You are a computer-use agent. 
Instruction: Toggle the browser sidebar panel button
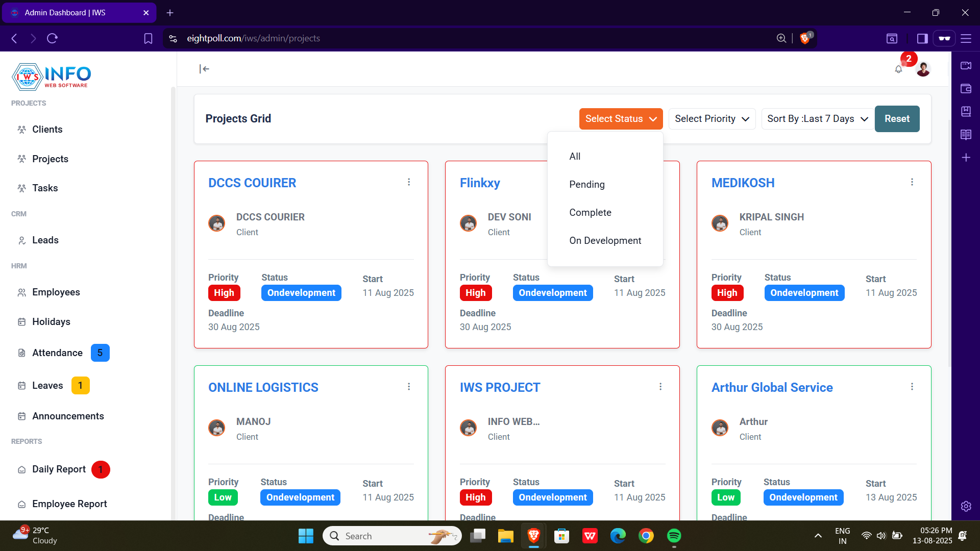click(x=922, y=38)
